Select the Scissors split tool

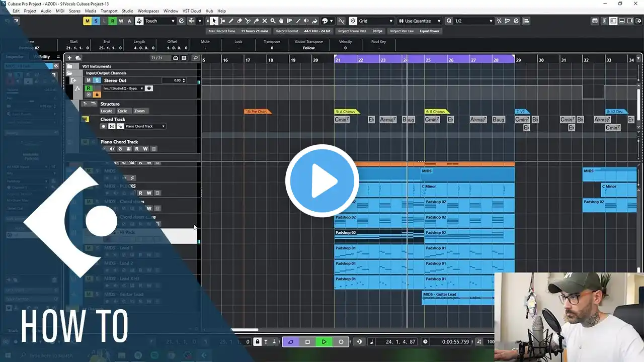pos(248,21)
